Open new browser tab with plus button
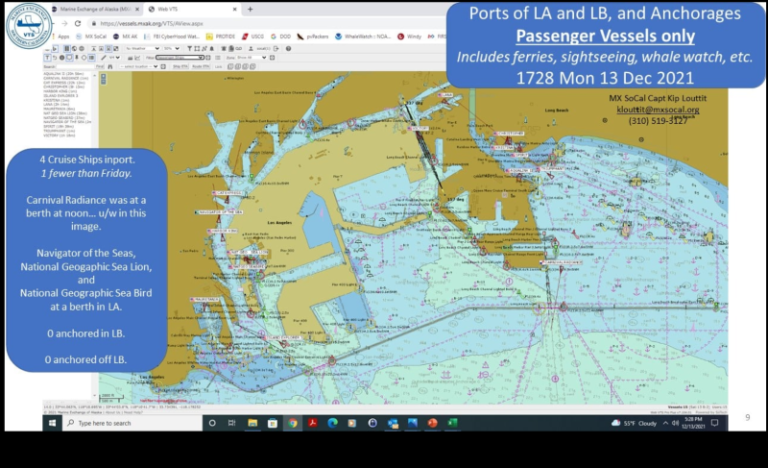The width and height of the screenshot is (768, 468). point(250,9)
